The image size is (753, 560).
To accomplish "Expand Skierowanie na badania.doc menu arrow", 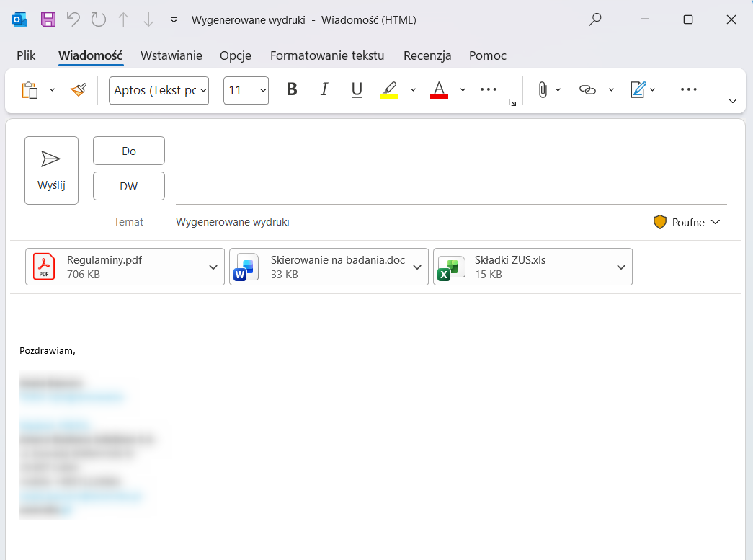I will tap(417, 267).
